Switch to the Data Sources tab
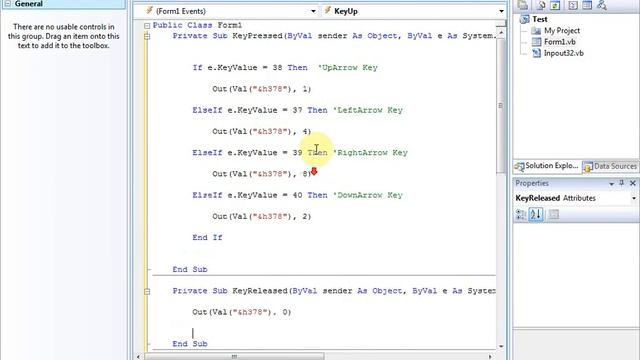 pos(610,166)
